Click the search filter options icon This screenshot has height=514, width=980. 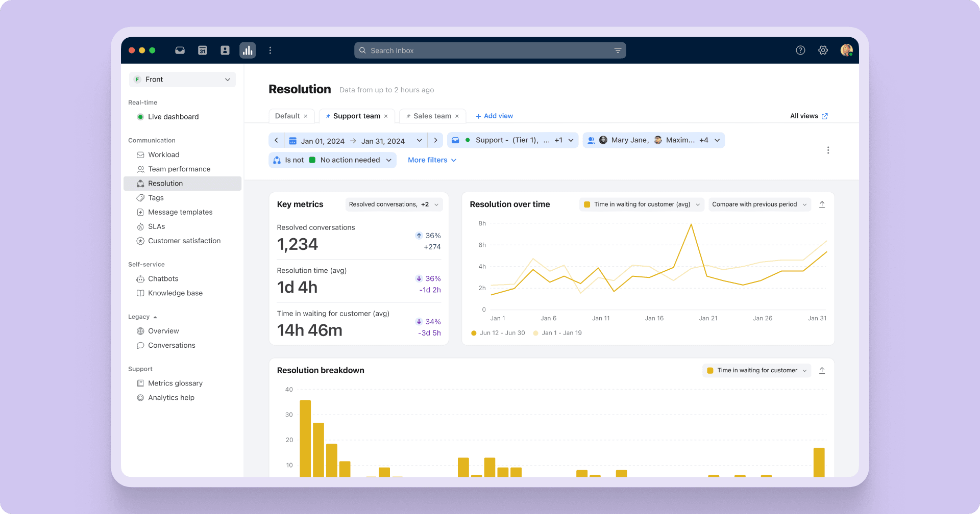tap(618, 50)
